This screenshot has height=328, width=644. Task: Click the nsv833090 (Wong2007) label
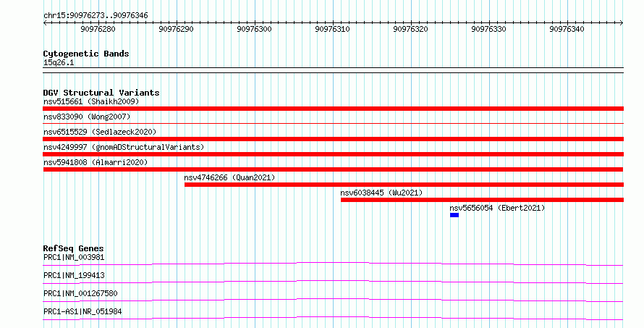[87, 117]
